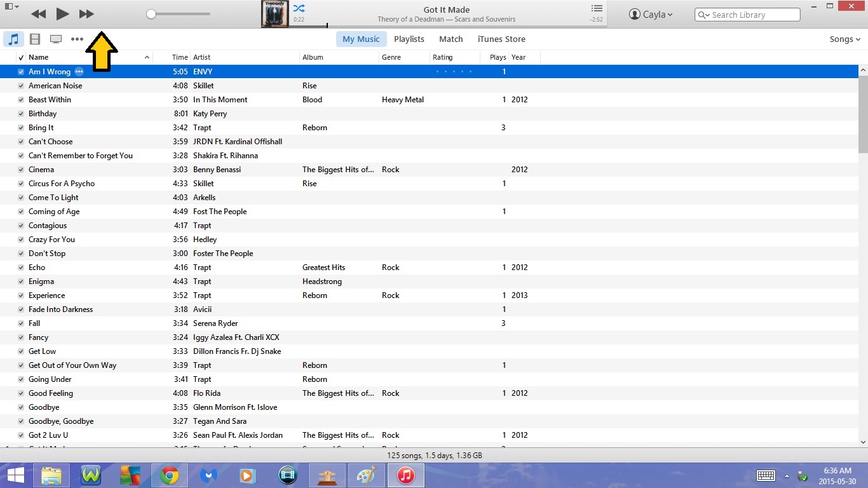Uncheck the American Noise checkbox
The width and height of the screenshot is (868, 488).
click(21, 86)
